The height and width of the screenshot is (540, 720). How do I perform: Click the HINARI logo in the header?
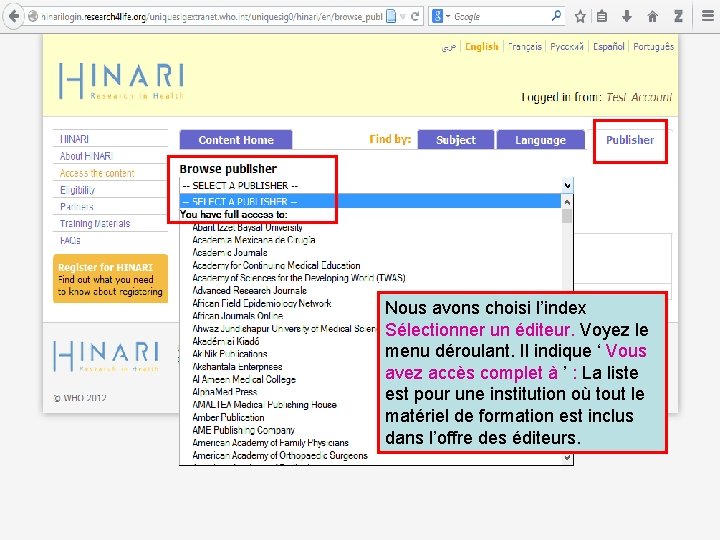[122, 81]
